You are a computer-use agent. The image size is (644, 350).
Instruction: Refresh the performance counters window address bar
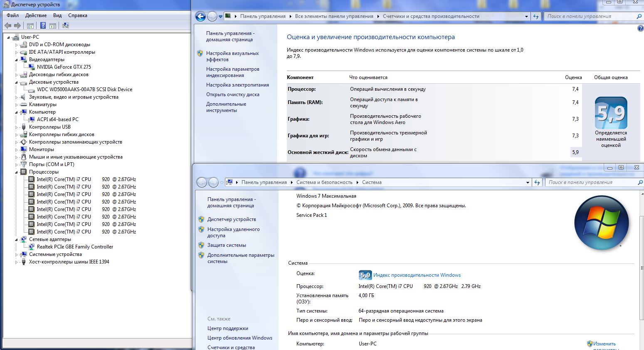536,16
